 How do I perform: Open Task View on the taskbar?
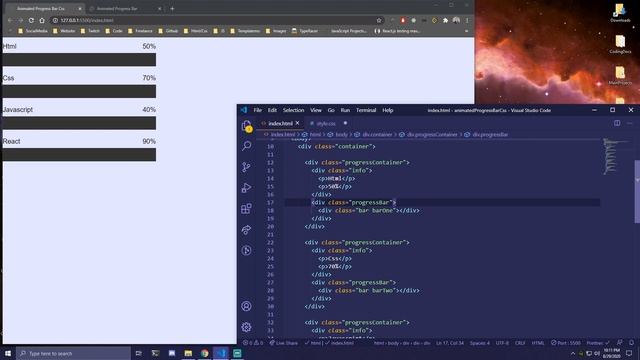tap(138, 353)
